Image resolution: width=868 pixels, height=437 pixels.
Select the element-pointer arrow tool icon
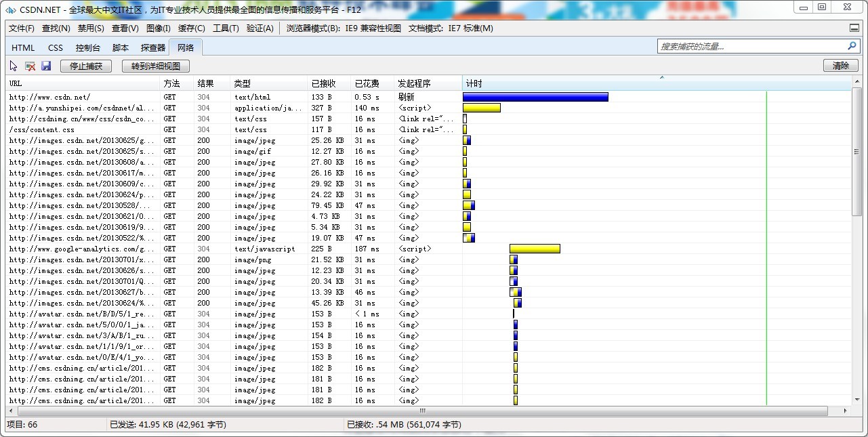click(14, 66)
